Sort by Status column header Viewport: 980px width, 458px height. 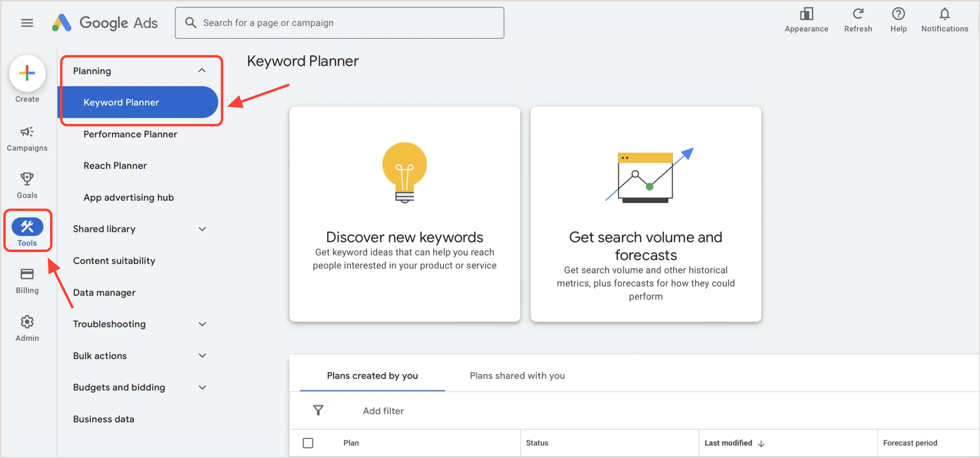point(537,443)
